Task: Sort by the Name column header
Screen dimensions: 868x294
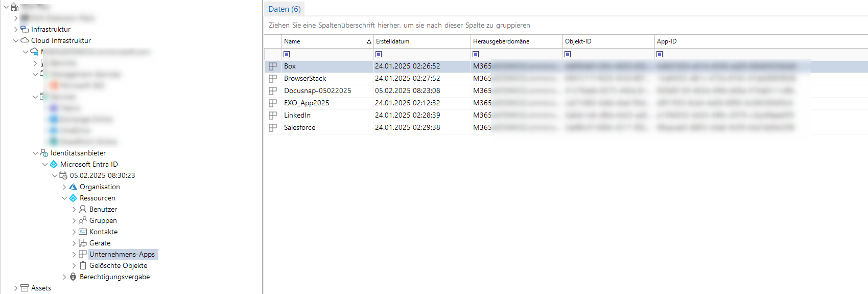Action: click(x=327, y=41)
